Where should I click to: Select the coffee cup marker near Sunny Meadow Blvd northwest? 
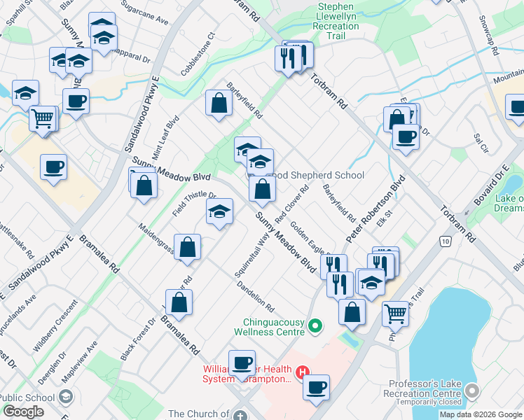tap(76, 101)
